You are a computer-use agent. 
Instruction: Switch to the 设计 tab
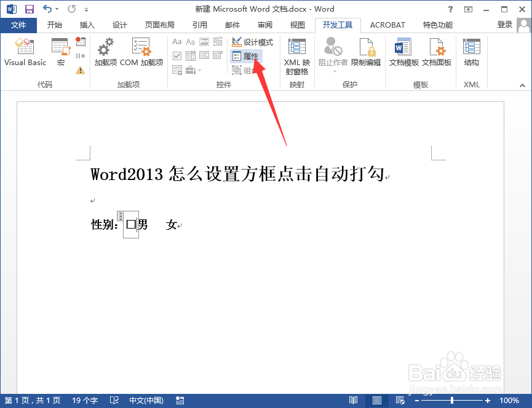119,25
